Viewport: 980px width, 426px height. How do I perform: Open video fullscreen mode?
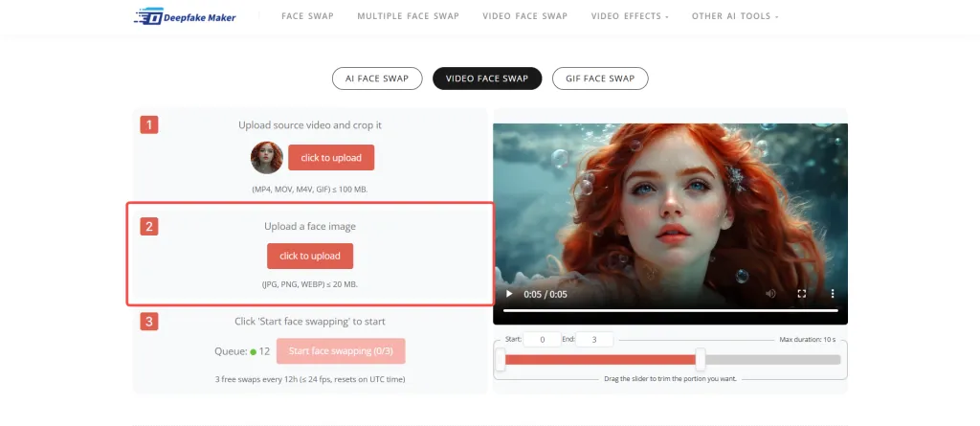point(801,293)
